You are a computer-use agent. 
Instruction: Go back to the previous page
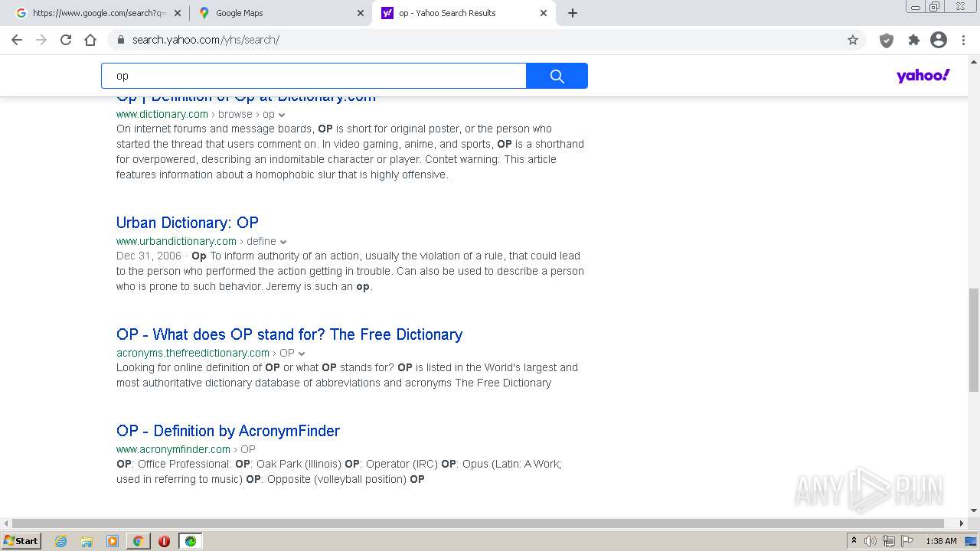pyautogui.click(x=17, y=40)
